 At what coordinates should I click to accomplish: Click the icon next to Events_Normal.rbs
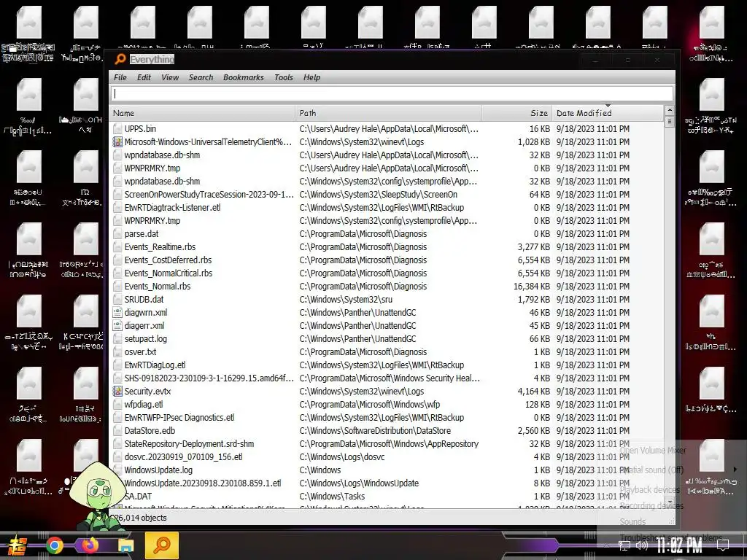tap(117, 286)
